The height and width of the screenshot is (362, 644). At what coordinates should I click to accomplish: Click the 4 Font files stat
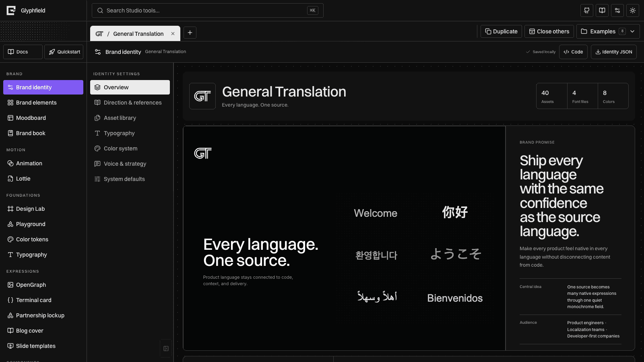coord(582,96)
